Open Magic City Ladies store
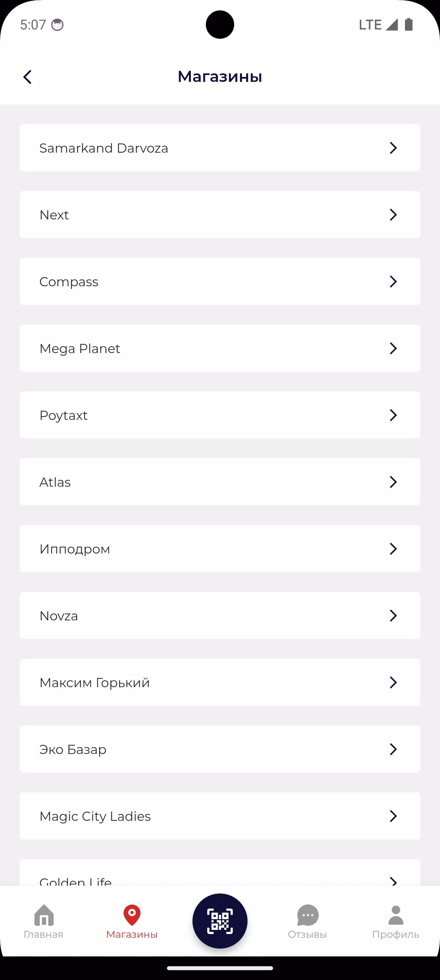Viewport: 440px width, 980px height. 220,816
